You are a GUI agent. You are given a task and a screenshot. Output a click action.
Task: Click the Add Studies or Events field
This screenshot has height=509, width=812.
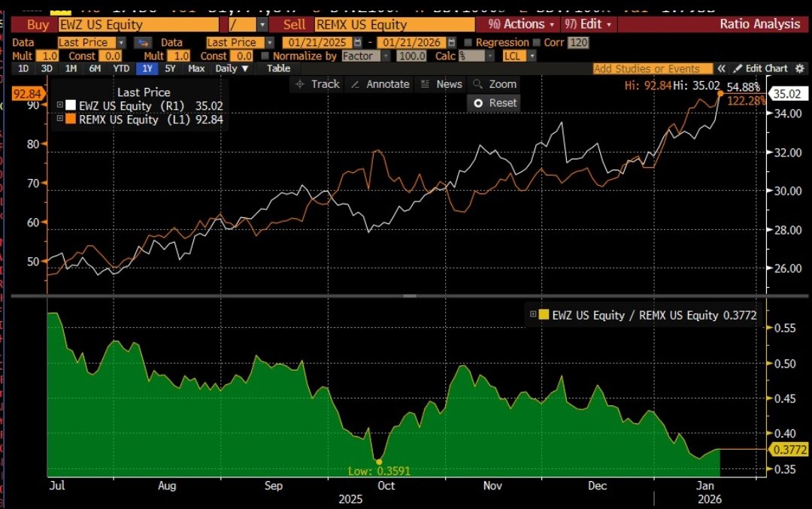click(x=653, y=68)
